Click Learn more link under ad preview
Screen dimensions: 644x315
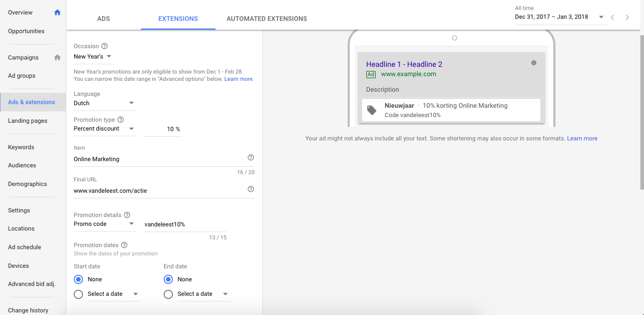[x=582, y=139]
